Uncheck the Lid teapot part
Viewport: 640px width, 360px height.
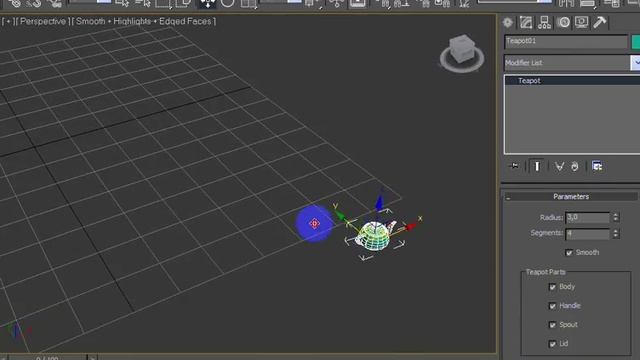[x=553, y=344]
